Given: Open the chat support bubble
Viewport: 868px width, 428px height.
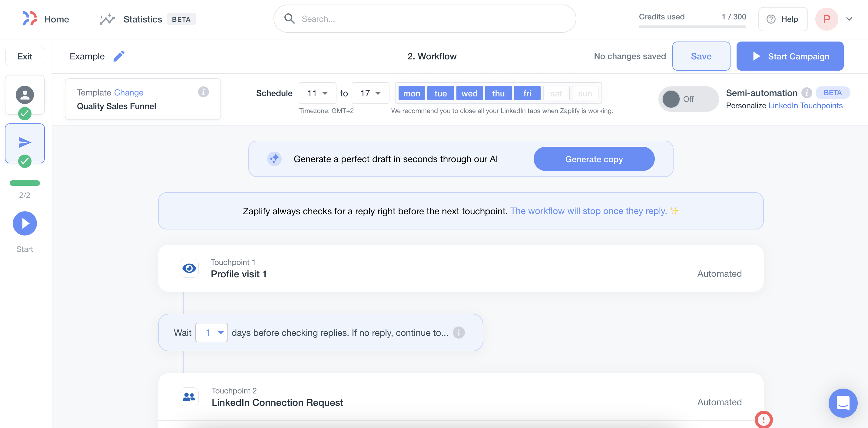Looking at the screenshot, I should 843,403.
